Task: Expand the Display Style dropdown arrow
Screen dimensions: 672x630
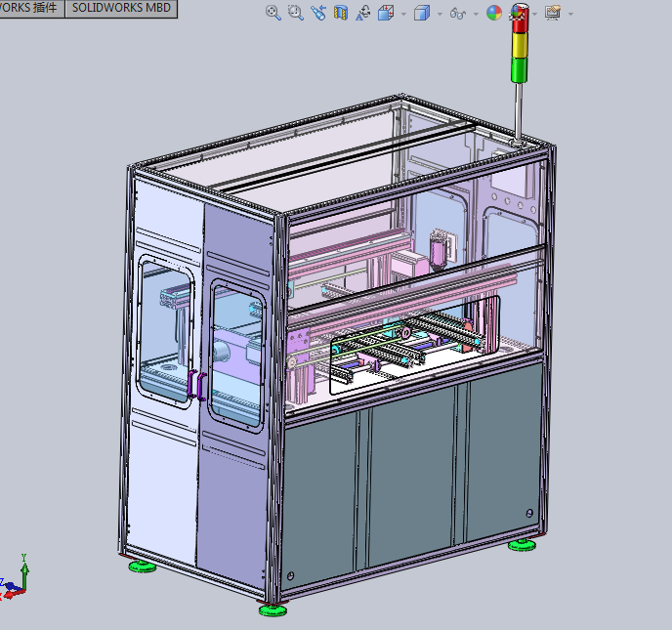Action: (440, 14)
